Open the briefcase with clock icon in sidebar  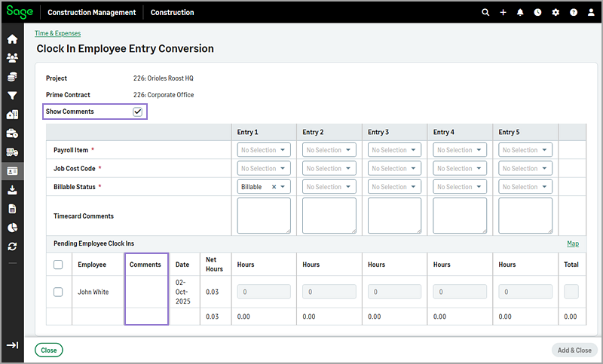click(12, 133)
